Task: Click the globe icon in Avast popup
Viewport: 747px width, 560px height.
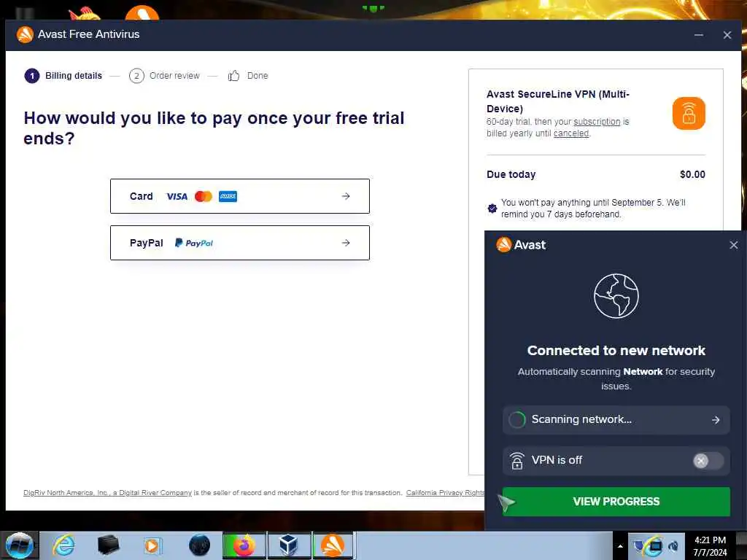Action: [x=616, y=296]
